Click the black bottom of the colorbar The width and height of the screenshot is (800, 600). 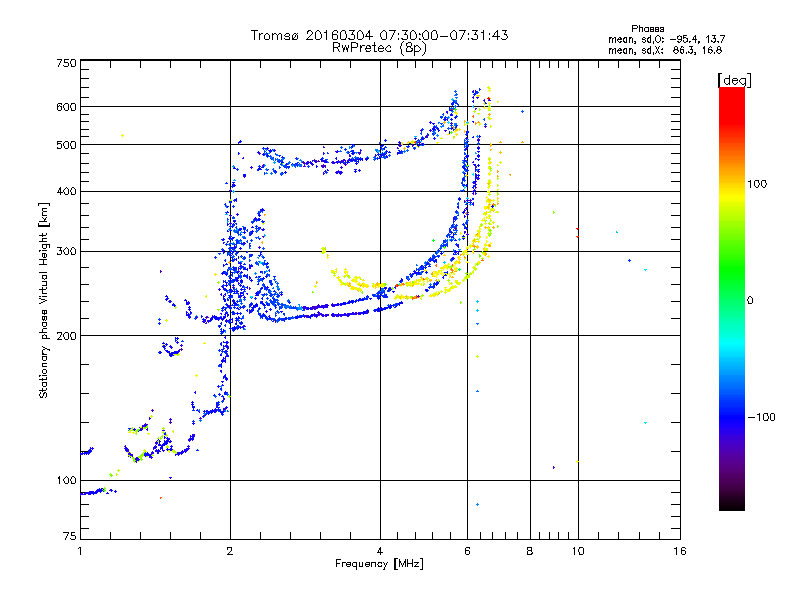[x=732, y=503]
